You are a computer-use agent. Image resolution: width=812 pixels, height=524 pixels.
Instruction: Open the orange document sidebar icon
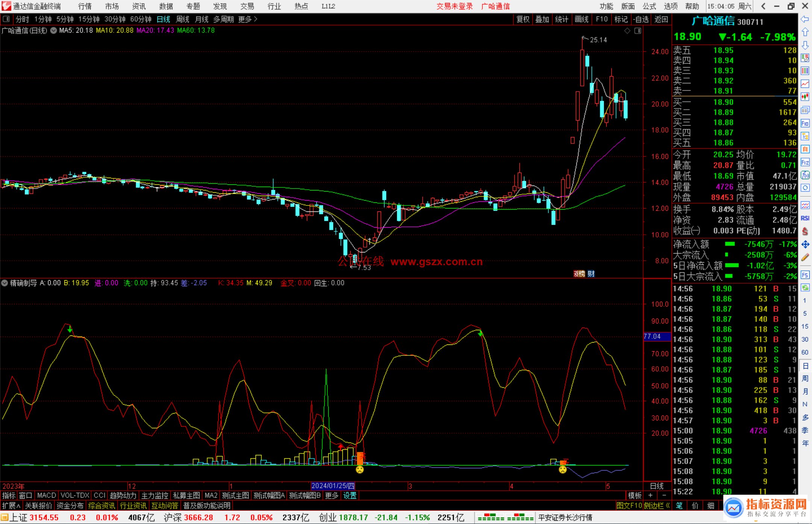pos(805,149)
